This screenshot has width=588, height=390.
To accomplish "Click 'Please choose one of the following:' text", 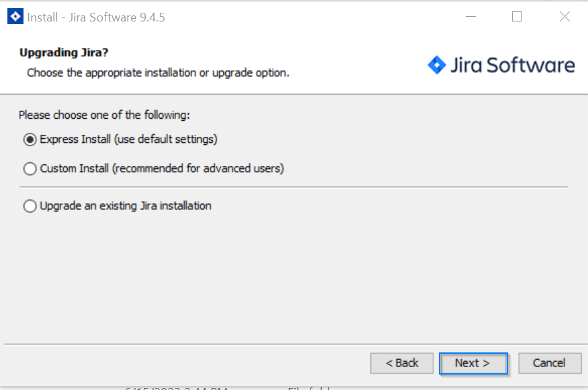I will [104, 115].
